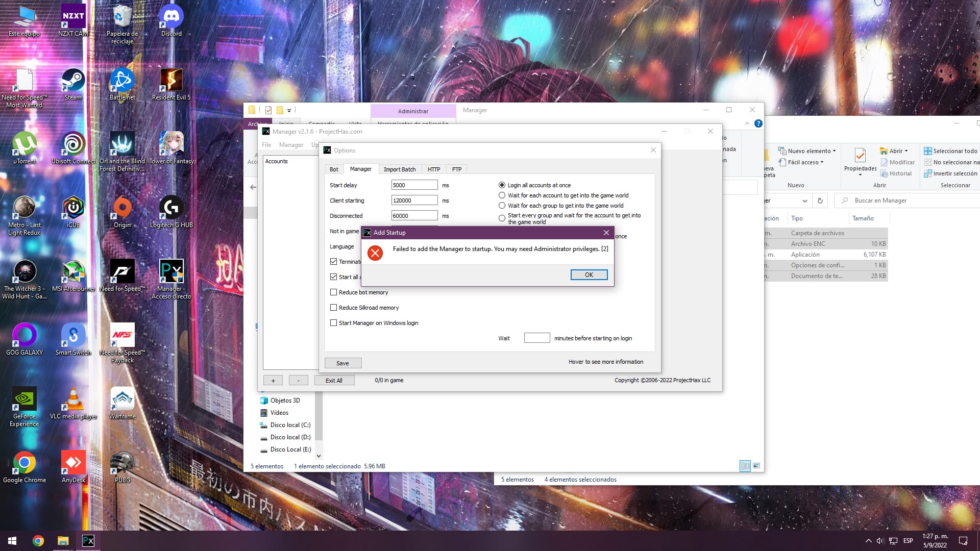Screen dimensions: 980x551
Task: Click the Explorer refresh icon
Action: point(820,201)
